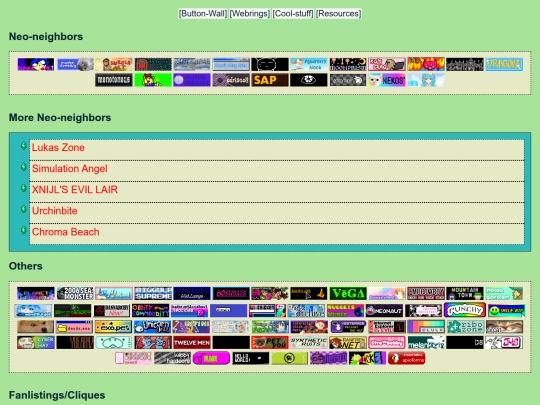Image resolution: width=540 pixels, height=405 pixels.
Task: Click the adrideoll purple button
Action: click(x=231, y=80)
